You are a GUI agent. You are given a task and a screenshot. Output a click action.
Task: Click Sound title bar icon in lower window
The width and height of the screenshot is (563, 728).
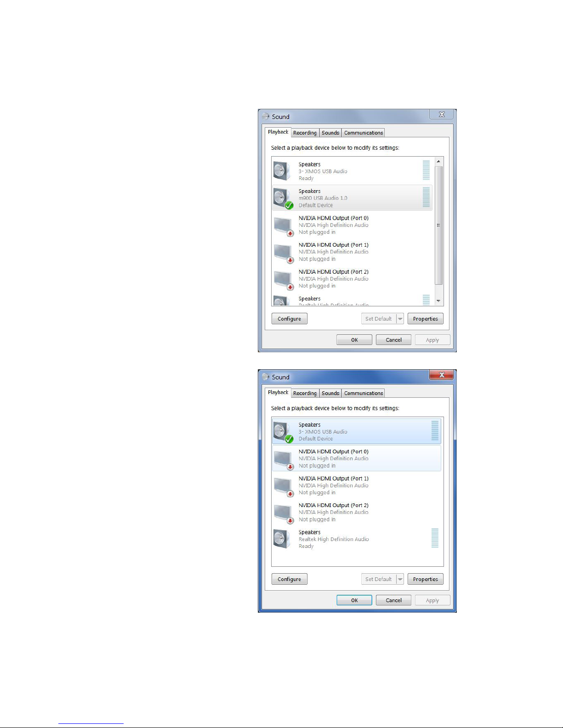(x=266, y=377)
